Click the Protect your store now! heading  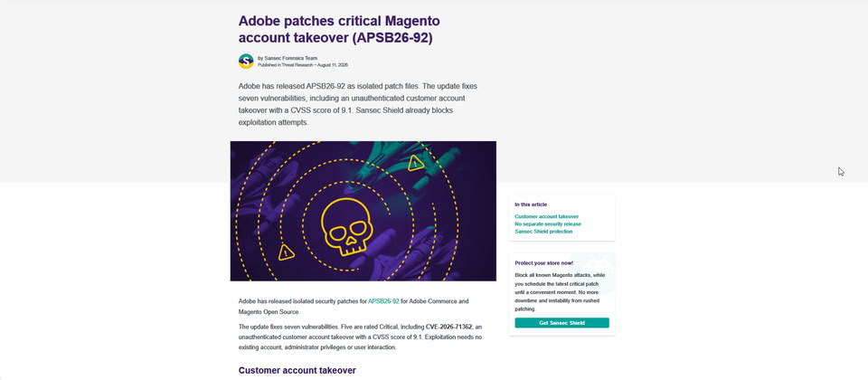(544, 263)
